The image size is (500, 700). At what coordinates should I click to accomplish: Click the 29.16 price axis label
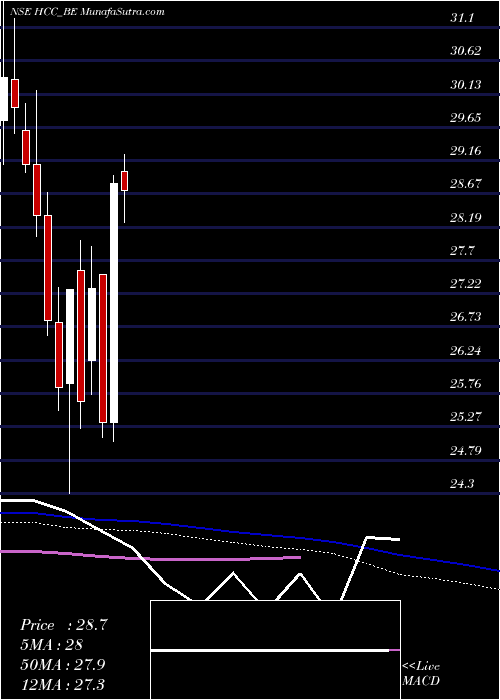click(466, 151)
